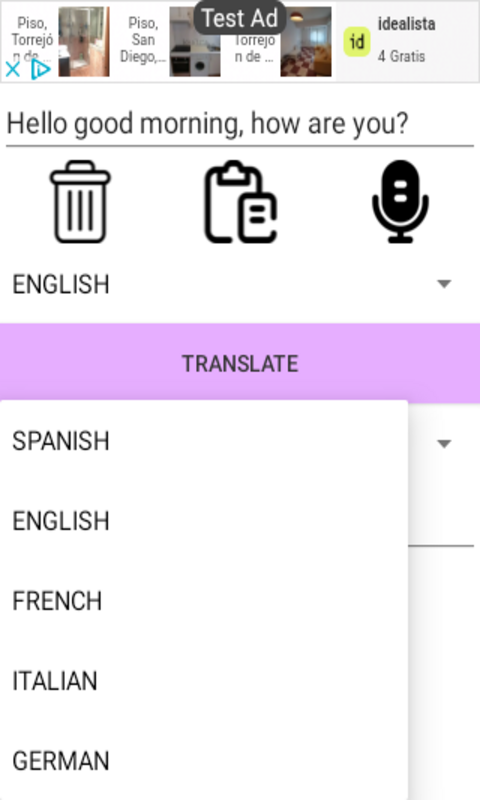Focus the 'Hello good morning' text field
The height and width of the screenshot is (800, 480).
[x=240, y=123]
